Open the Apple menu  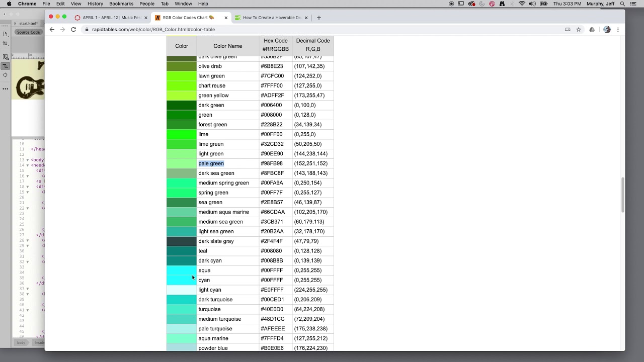[9, 4]
